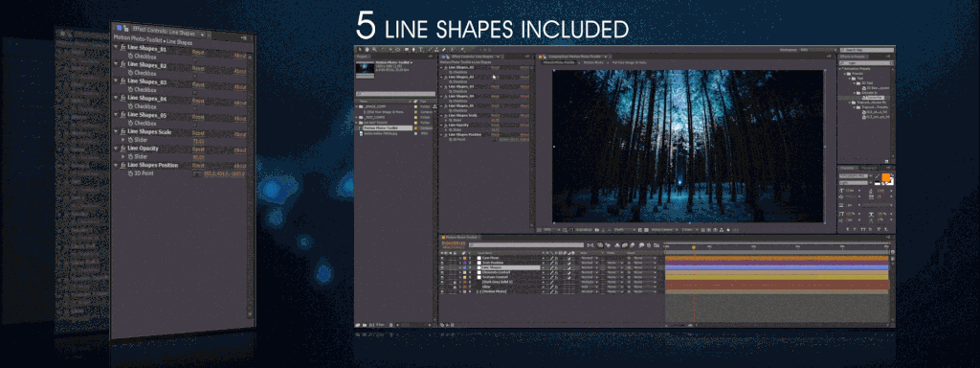Enable Line Shapes_05 checkbox in enlarged panel
This screenshot has width=980, height=368.
(195, 126)
